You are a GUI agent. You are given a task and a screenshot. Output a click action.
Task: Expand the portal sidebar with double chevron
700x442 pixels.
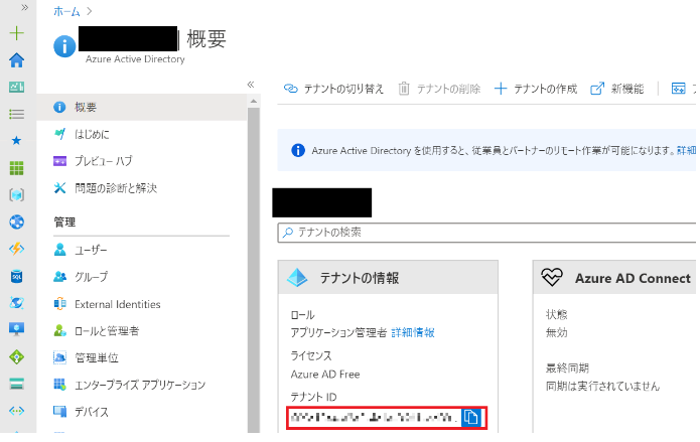(25, 7)
